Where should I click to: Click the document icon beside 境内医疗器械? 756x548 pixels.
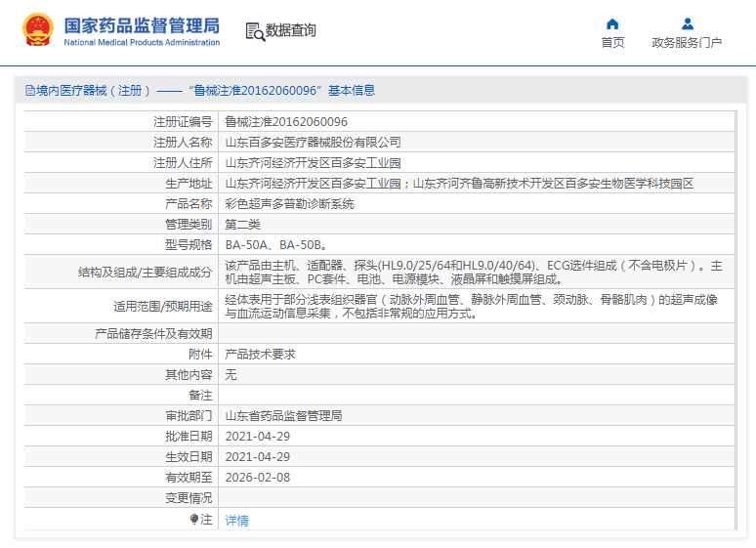click(x=30, y=91)
